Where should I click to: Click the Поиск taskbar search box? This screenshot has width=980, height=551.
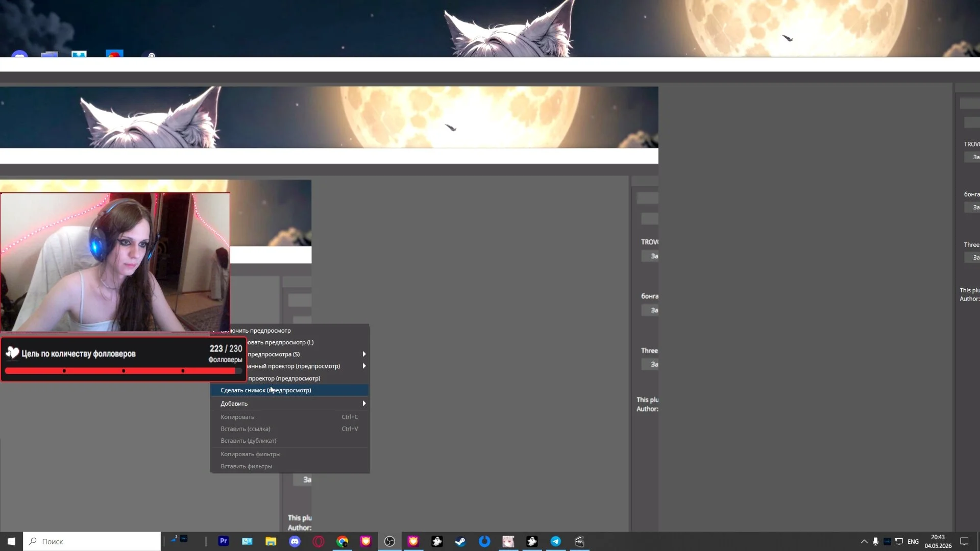point(92,541)
